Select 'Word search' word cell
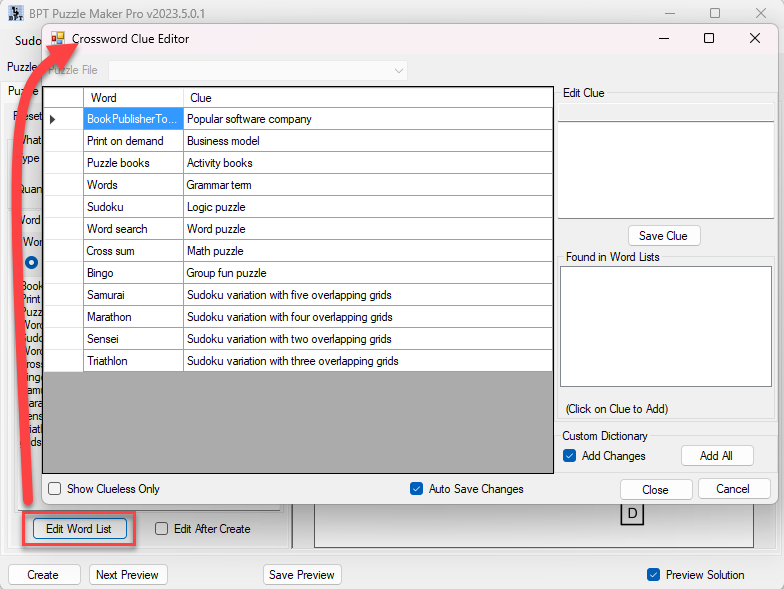784x589 pixels. click(134, 229)
